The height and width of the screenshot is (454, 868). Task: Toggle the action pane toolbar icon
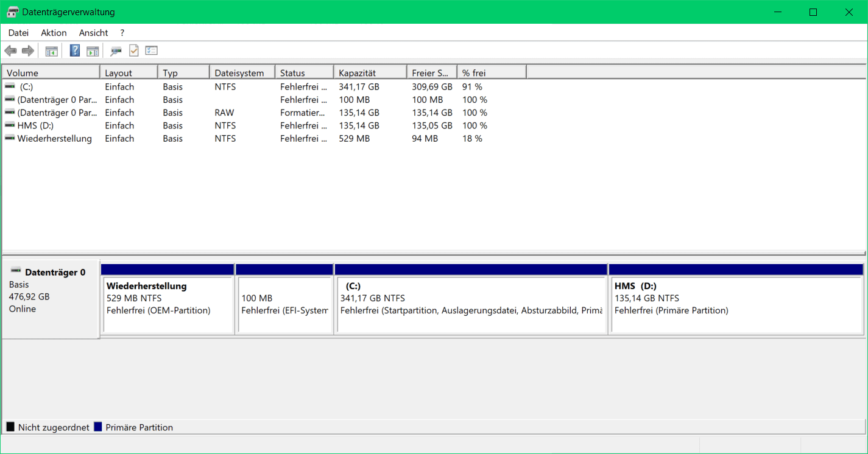[93, 51]
